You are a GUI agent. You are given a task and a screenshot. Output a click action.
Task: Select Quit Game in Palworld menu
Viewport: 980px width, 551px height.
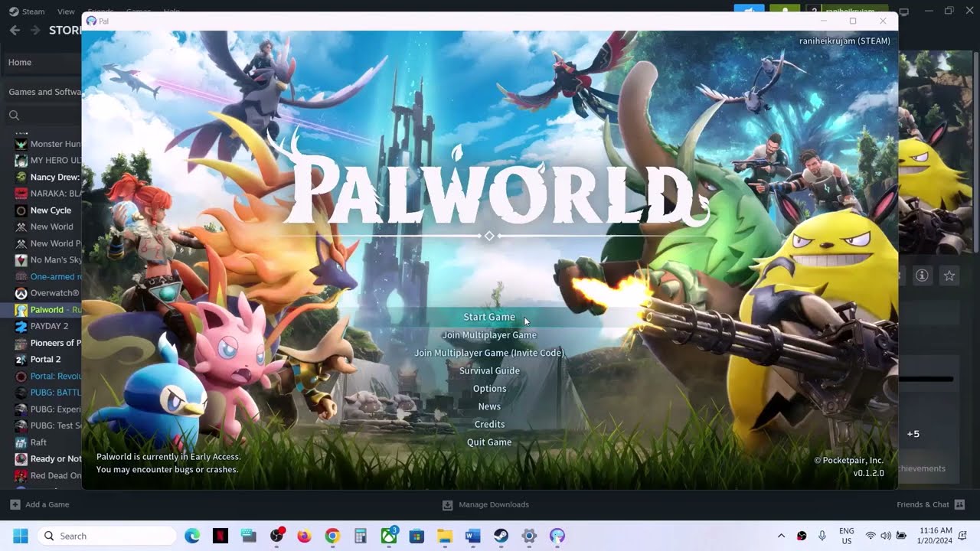489,442
